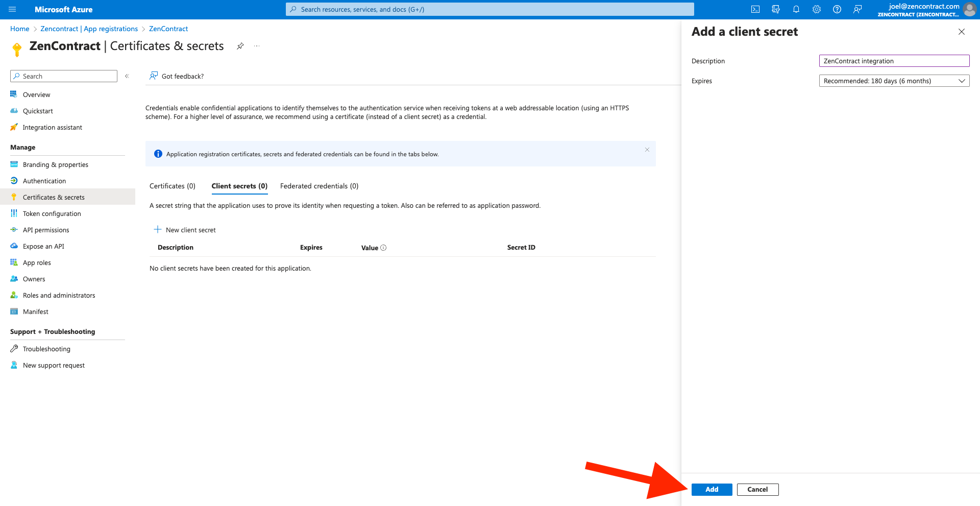Click Zencontract | App registrations breadcrumb
The width and height of the screenshot is (980, 506).
[x=89, y=29]
